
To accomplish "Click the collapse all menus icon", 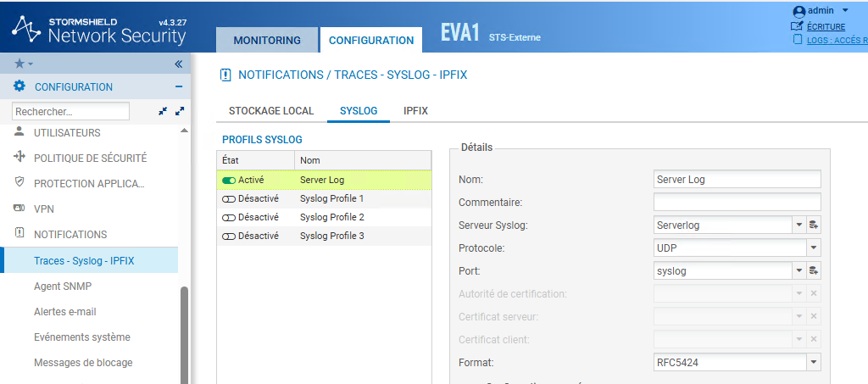I will [x=163, y=111].
